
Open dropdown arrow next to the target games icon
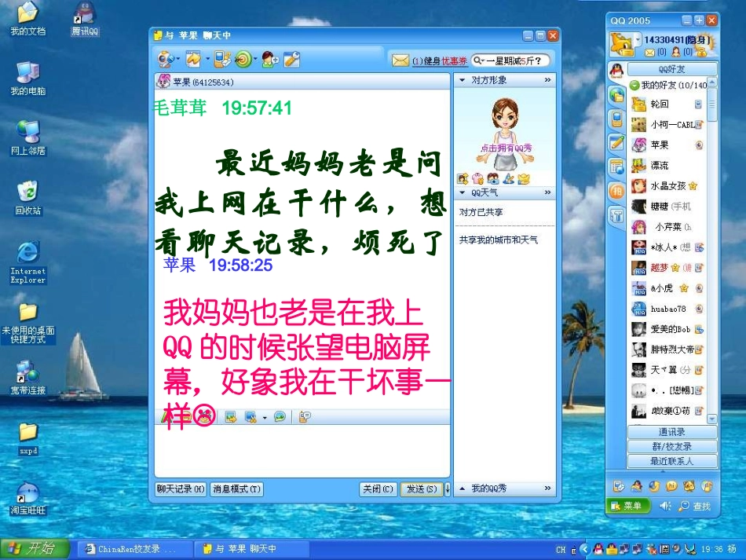(255, 59)
